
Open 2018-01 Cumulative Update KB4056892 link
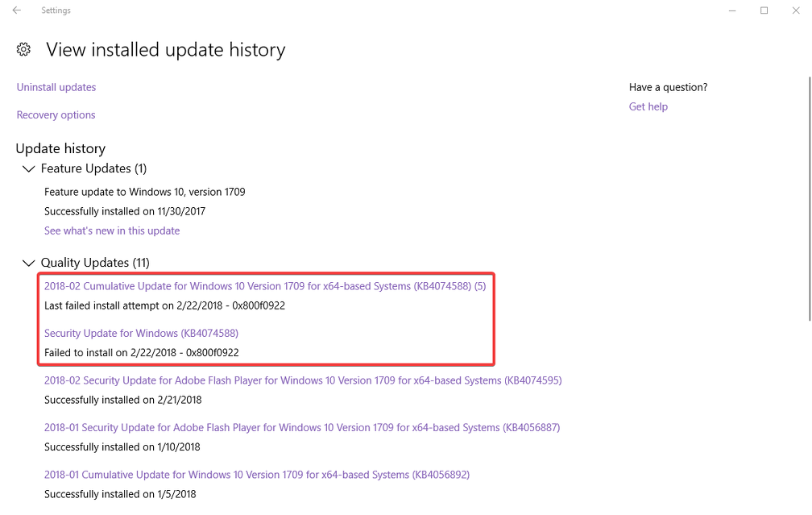(257, 475)
